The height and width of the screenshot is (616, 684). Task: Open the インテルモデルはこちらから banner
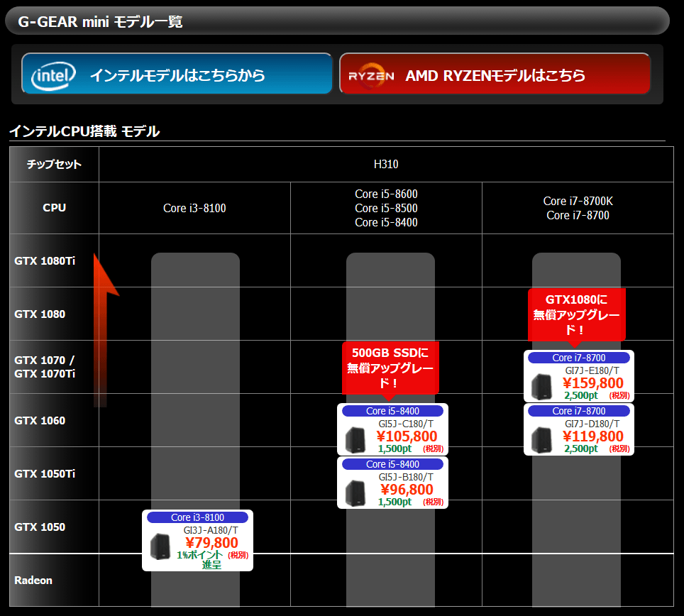click(177, 73)
